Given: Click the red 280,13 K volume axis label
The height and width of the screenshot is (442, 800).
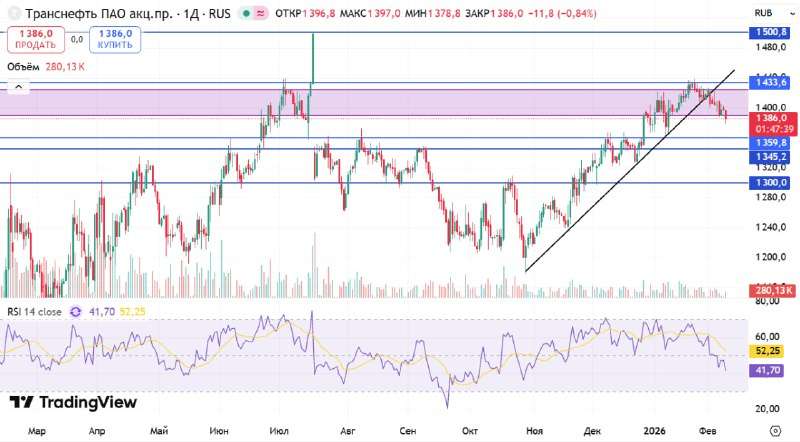Looking at the screenshot, I should [772, 291].
